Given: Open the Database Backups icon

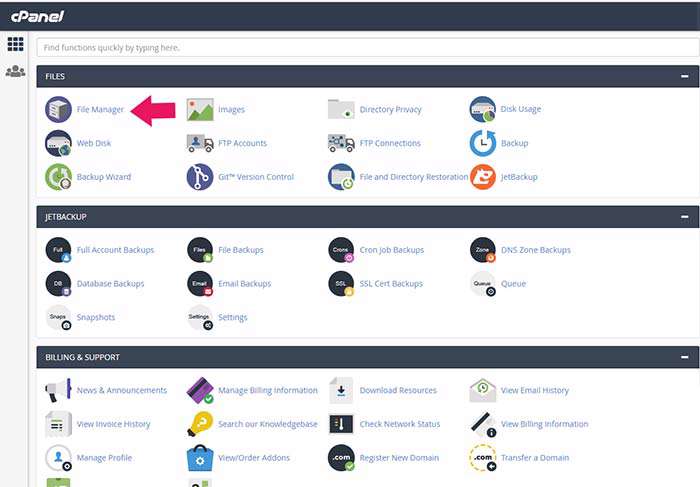Looking at the screenshot, I should 58,283.
